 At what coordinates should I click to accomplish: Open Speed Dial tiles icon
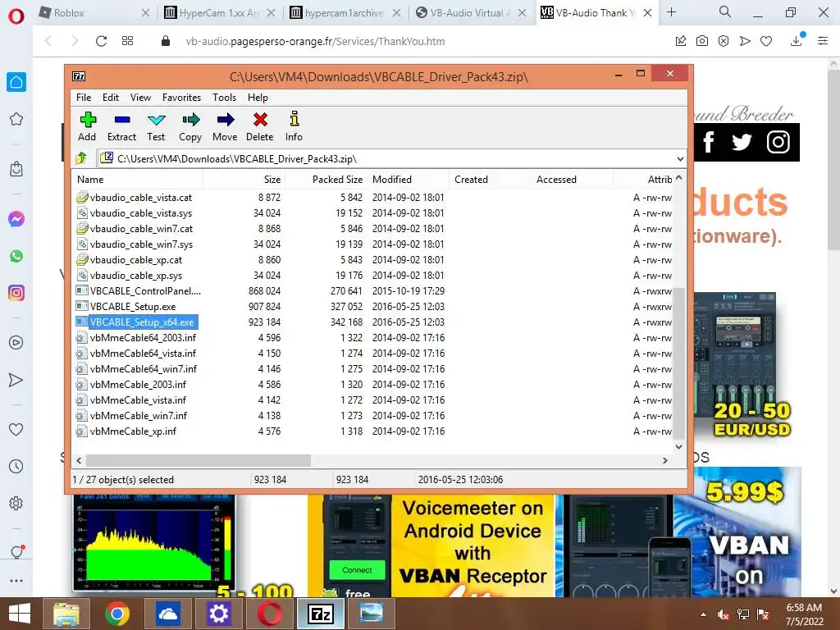(x=127, y=41)
